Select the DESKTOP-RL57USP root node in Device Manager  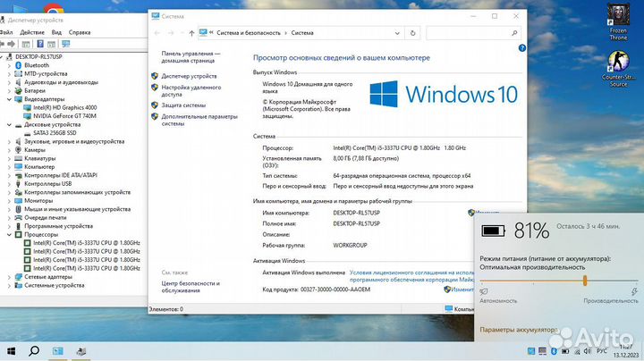pyautogui.click(x=38, y=56)
